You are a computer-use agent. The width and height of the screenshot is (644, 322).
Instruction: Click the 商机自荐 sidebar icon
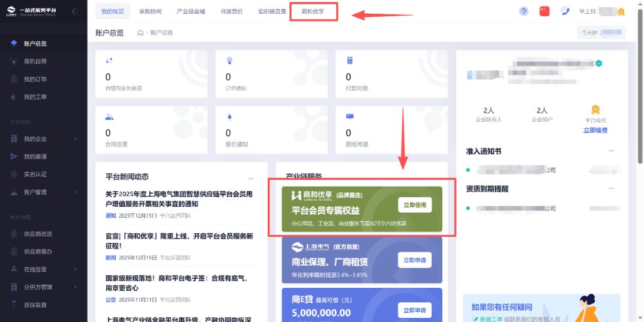coord(13,61)
